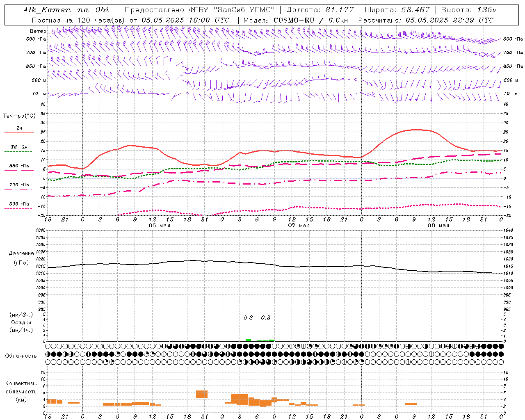
Task: Click the Давление pressure panel label
Action: click(x=21, y=253)
